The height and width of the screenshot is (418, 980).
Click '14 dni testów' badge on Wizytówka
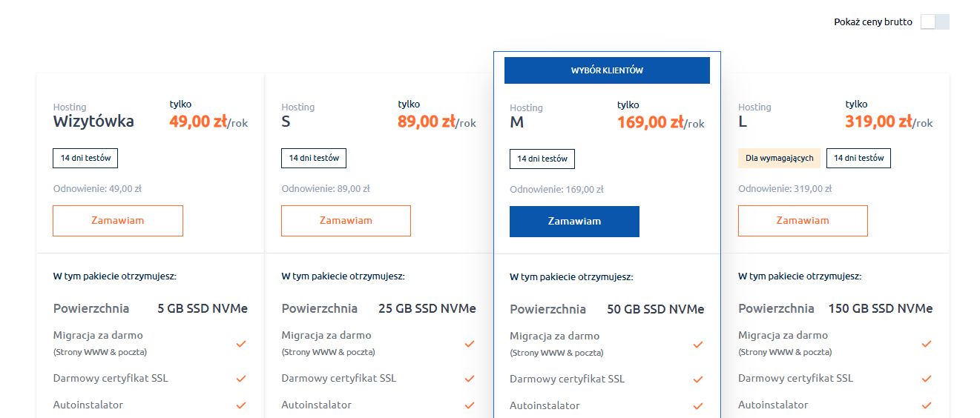(x=85, y=158)
